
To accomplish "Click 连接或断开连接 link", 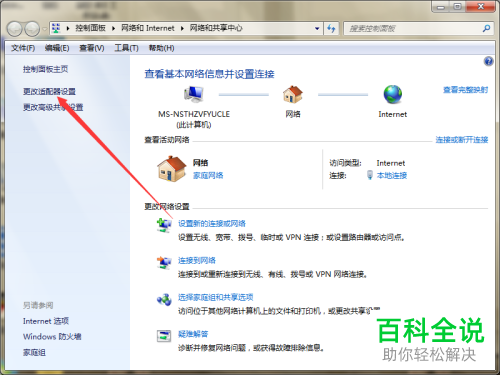I will pyautogui.click(x=462, y=140).
